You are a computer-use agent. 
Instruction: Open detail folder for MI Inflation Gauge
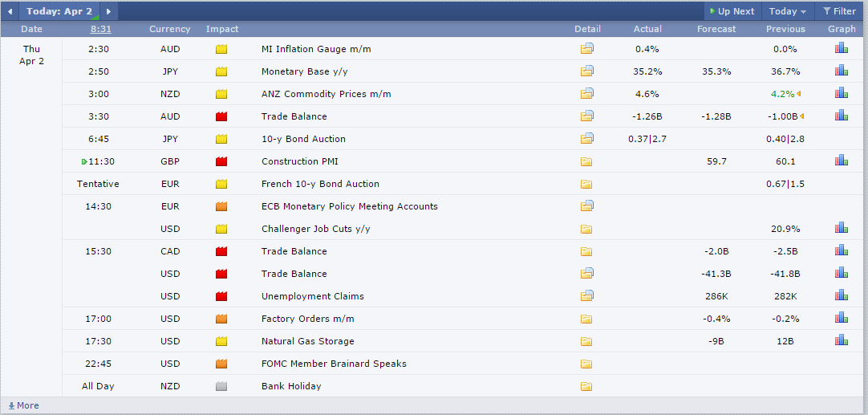pyautogui.click(x=586, y=48)
